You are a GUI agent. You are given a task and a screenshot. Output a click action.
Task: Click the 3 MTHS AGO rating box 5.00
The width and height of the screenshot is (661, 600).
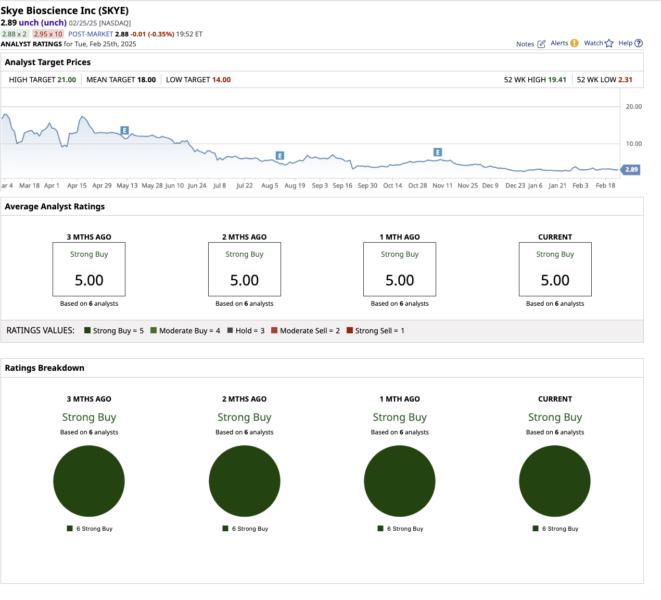pyautogui.click(x=89, y=269)
